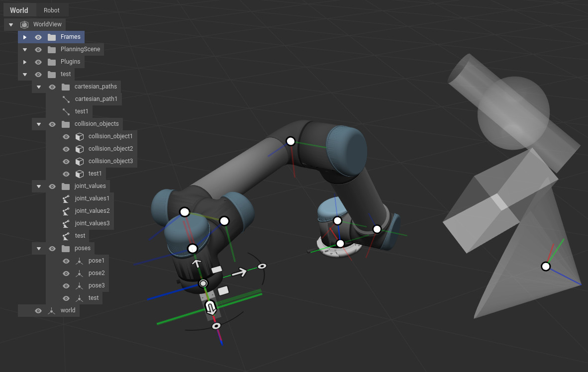Click the joint_values3 robot arm icon
Image resolution: width=588 pixels, height=372 pixels.
pos(66,223)
